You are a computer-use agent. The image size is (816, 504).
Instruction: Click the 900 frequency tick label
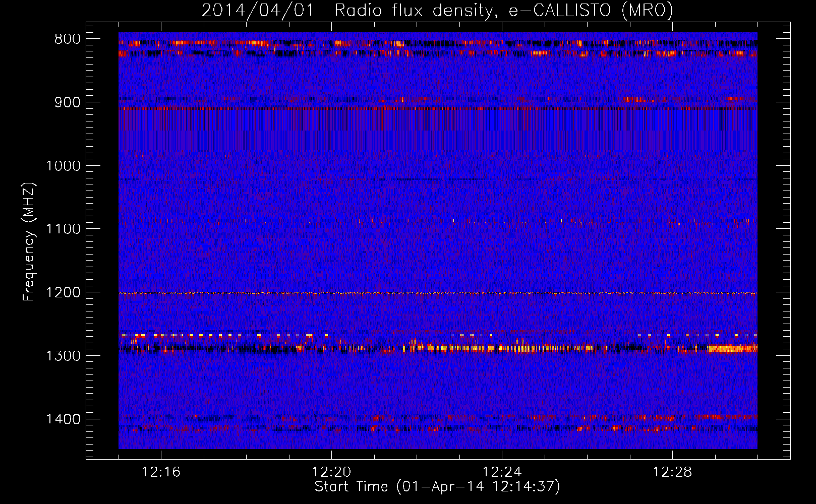point(67,102)
